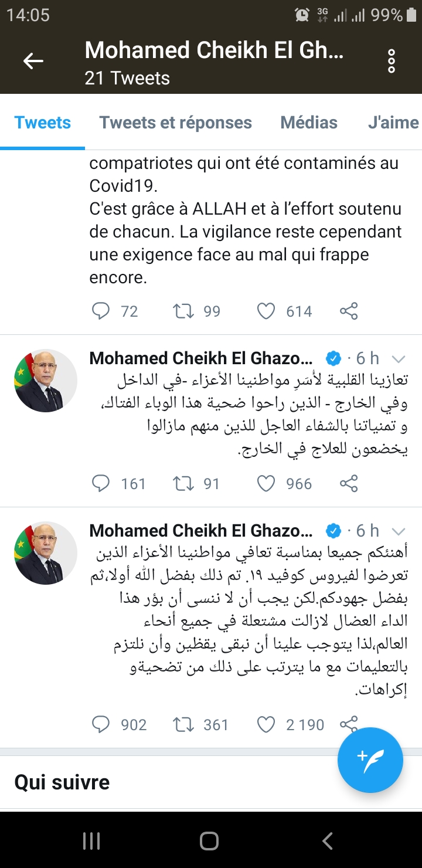Viewport: 422px width, 868px height.
Task: Tap the back arrow in header
Action: click(x=33, y=61)
